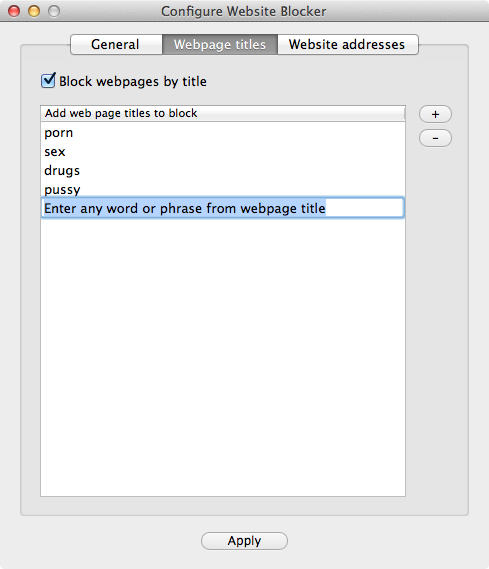Select the fourth blocked title entry

223,189
